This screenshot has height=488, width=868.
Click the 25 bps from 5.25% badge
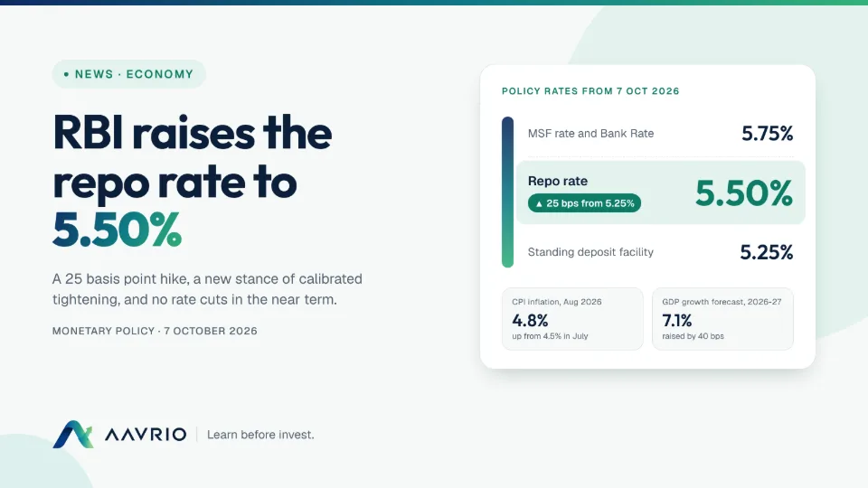tap(585, 203)
